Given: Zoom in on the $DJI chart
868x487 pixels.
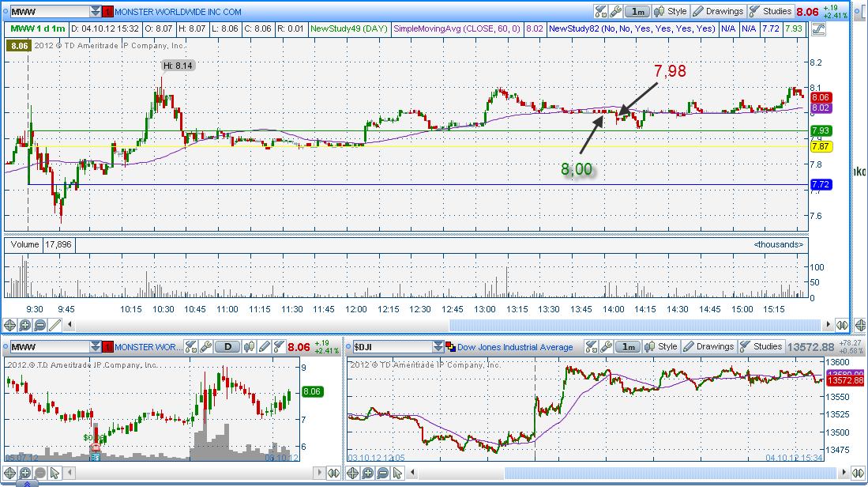Looking at the screenshot, I should tap(367, 473).
